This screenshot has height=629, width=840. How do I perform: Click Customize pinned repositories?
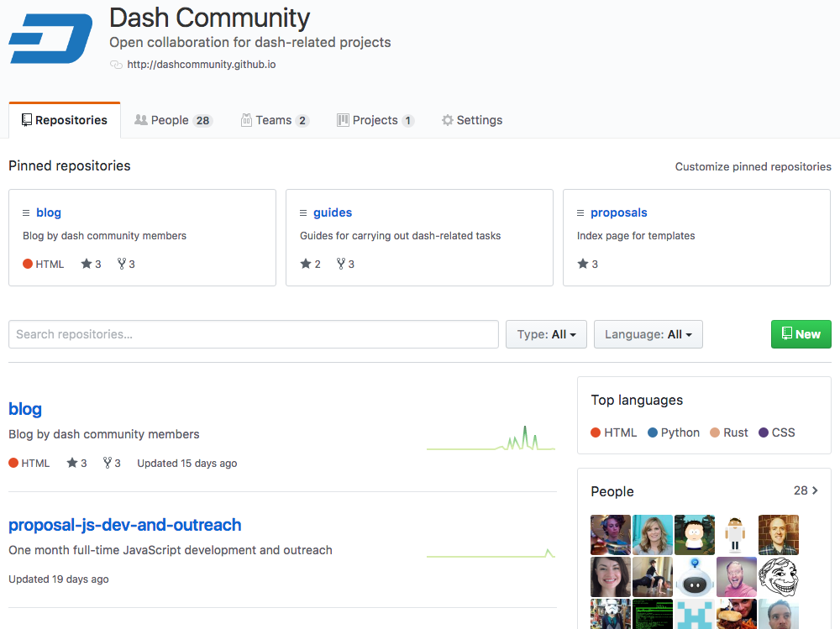pyautogui.click(x=753, y=166)
